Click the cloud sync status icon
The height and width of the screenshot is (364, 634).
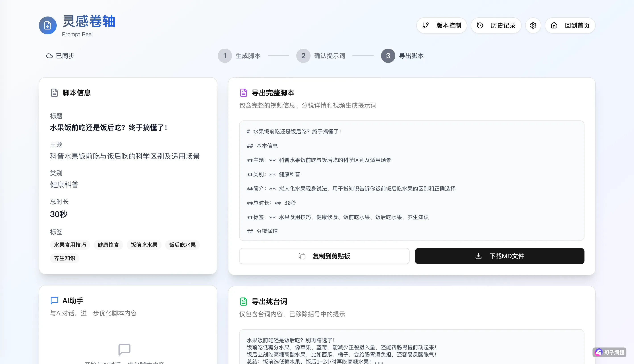50,56
